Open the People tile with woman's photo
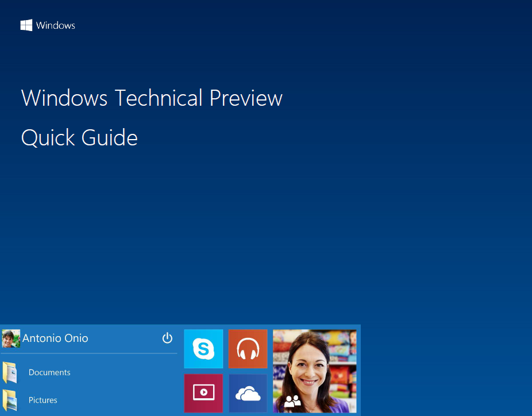This screenshot has width=532, height=416. pyautogui.click(x=315, y=371)
